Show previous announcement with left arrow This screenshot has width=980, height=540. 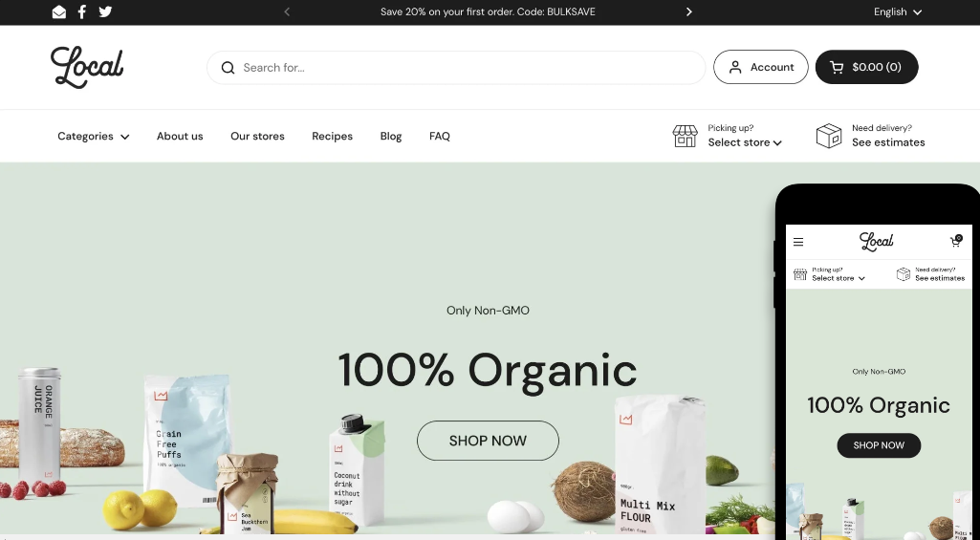[x=287, y=11]
